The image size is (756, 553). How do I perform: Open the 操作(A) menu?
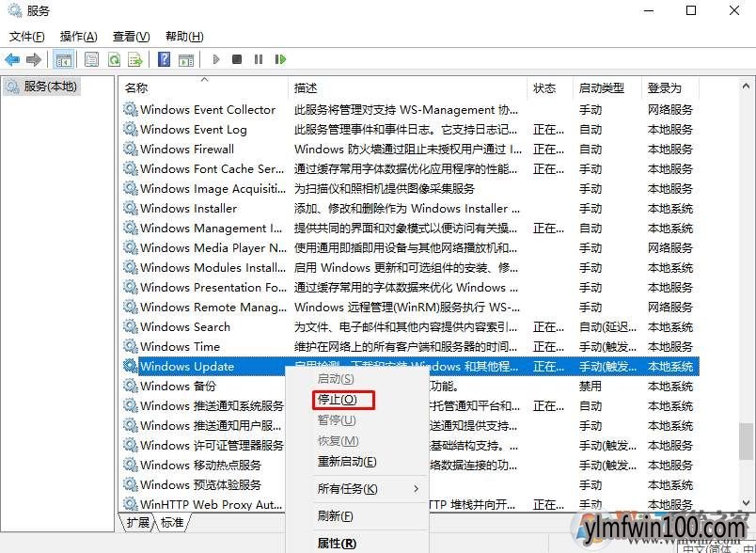pos(79,37)
